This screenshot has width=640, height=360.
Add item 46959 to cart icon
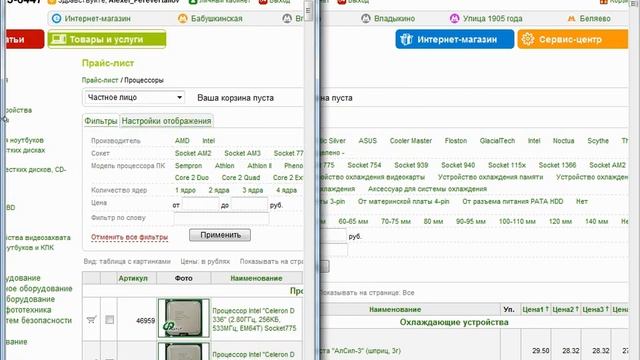(x=91, y=319)
